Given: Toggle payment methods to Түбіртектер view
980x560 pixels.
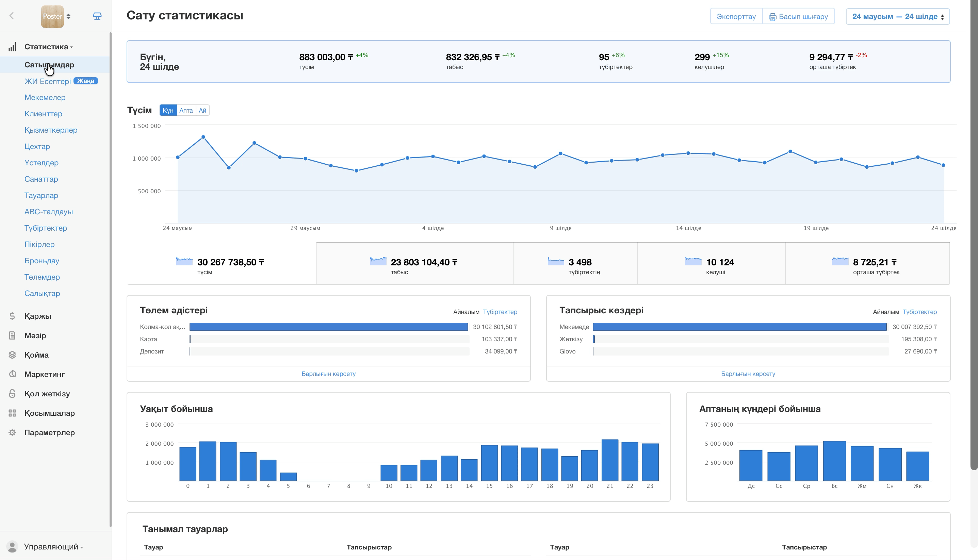Looking at the screenshot, I should [x=501, y=312].
